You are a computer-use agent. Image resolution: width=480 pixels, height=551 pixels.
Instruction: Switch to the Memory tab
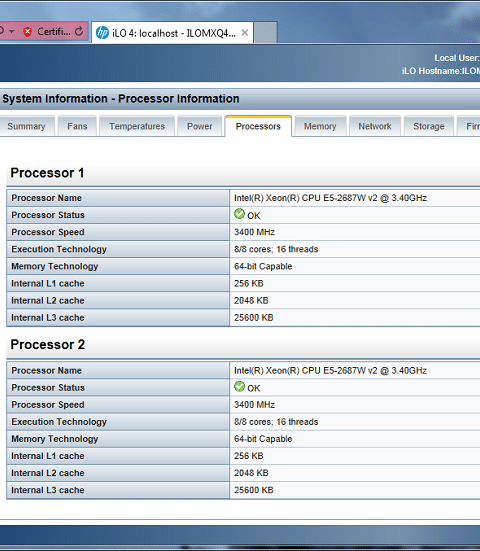(x=320, y=126)
